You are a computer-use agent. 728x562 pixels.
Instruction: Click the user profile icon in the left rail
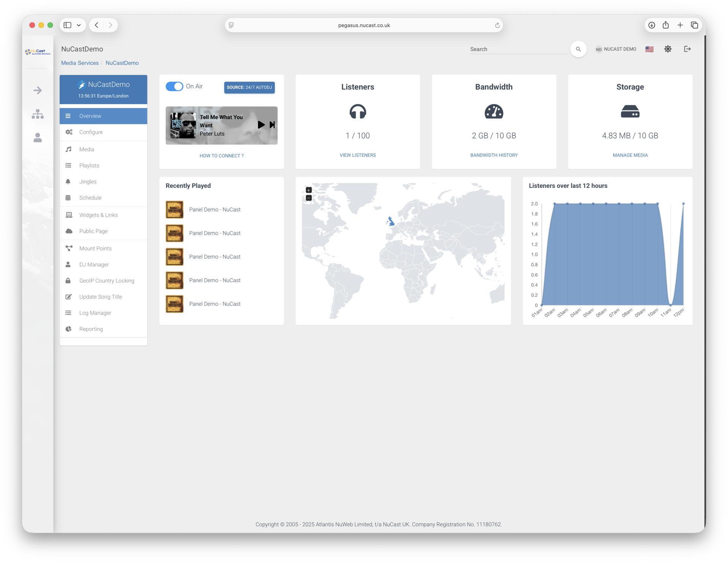point(38,137)
